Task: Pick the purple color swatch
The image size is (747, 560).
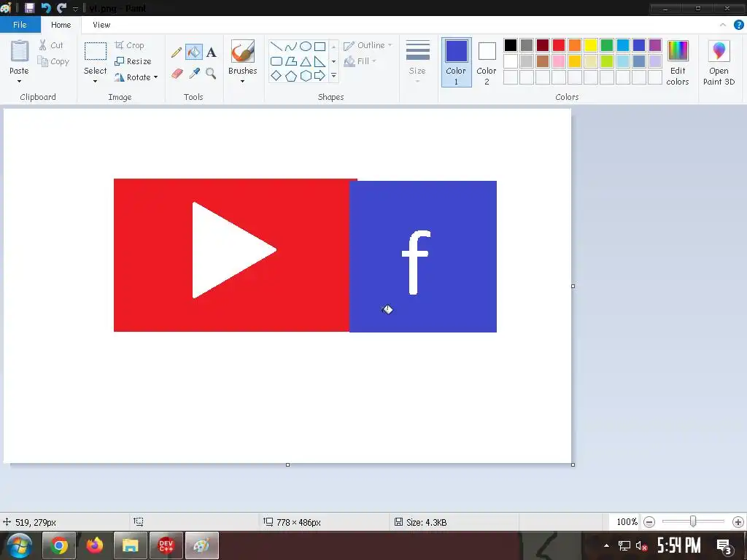Action: (x=655, y=45)
